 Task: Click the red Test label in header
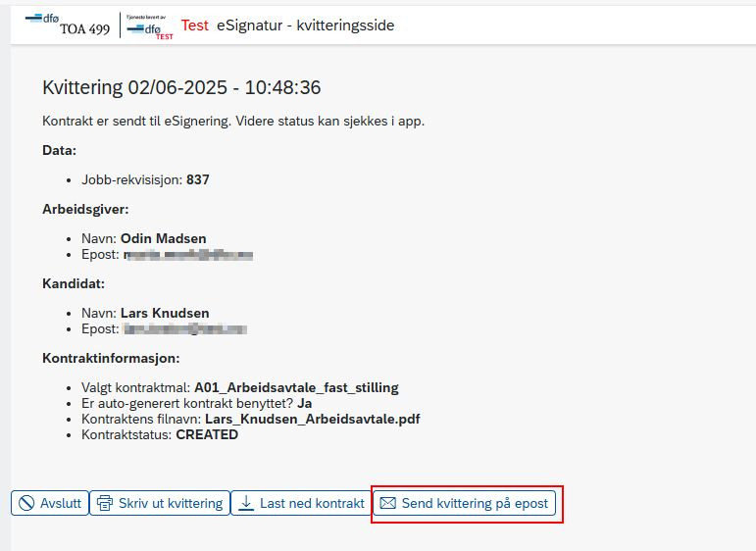tap(194, 25)
